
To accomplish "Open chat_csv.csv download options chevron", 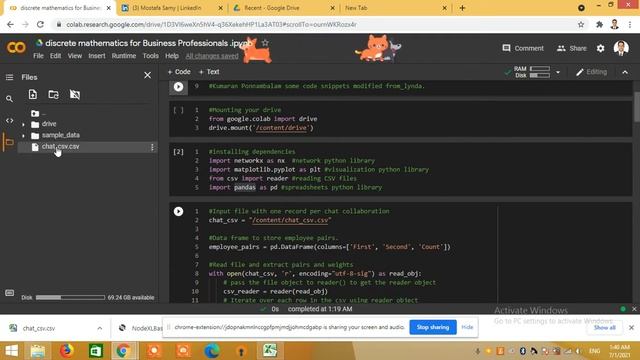I will point(100,329).
